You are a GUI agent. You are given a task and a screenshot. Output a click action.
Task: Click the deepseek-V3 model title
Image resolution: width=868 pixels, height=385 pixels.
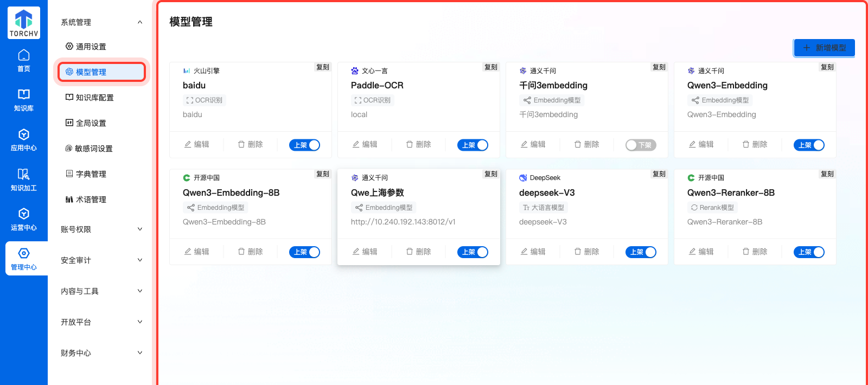547,193
